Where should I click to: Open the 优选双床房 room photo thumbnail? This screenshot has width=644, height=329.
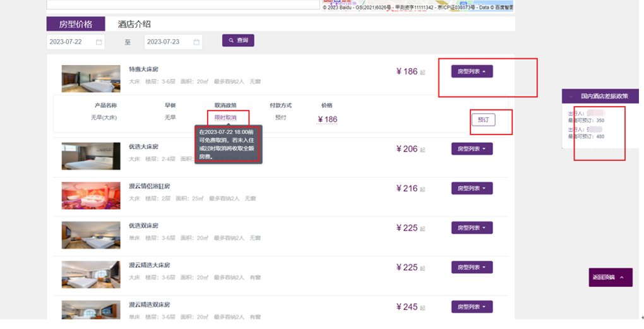pyautogui.click(x=91, y=235)
